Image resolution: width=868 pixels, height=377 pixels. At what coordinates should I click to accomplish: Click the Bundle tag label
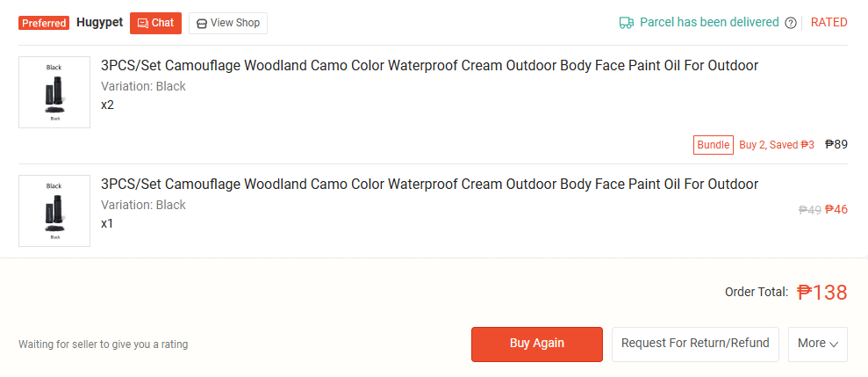pos(714,145)
